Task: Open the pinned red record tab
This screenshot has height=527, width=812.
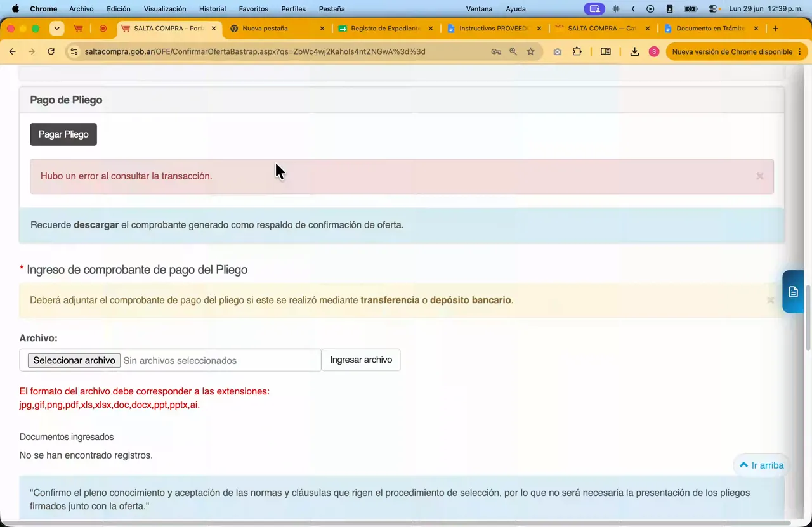Action: click(x=103, y=29)
